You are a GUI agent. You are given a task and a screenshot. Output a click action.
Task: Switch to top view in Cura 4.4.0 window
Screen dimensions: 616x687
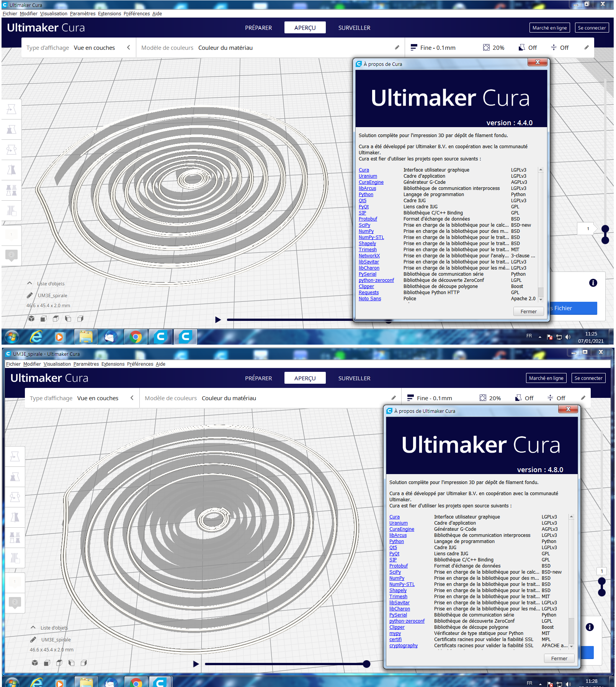pos(56,319)
